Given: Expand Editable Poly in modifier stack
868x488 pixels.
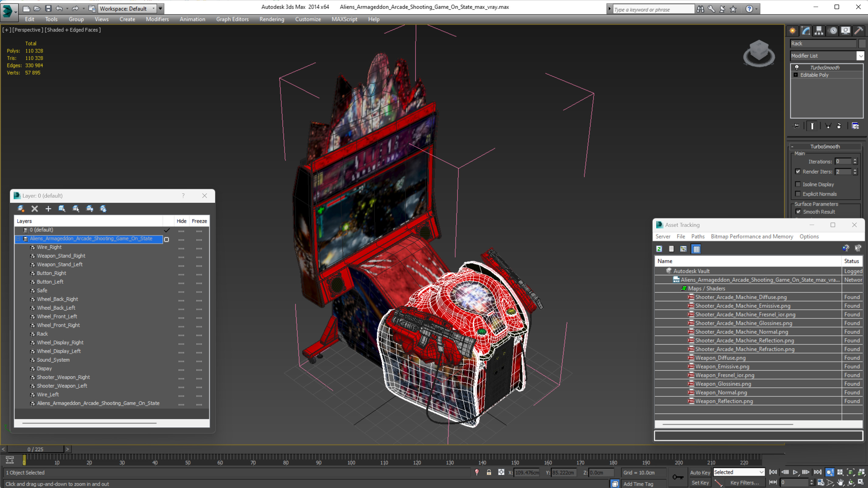Looking at the screenshot, I should [796, 75].
